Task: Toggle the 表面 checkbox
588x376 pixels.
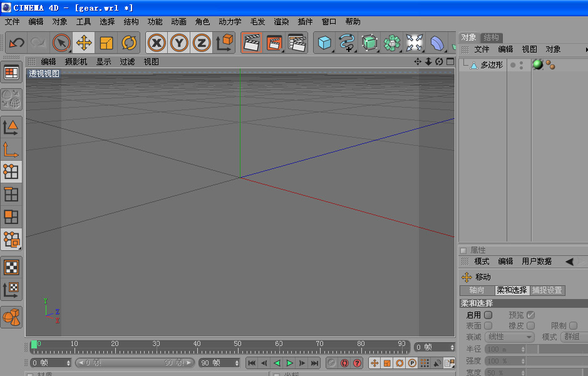Action: coord(488,326)
